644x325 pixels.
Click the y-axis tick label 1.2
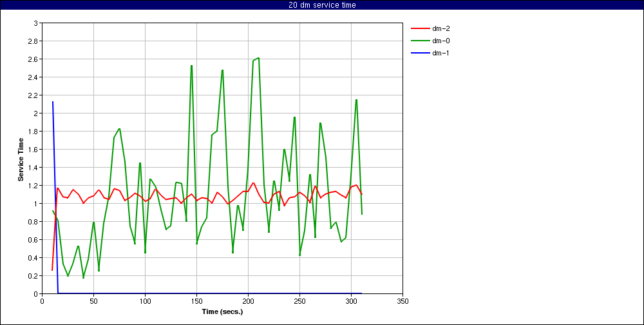[33, 186]
